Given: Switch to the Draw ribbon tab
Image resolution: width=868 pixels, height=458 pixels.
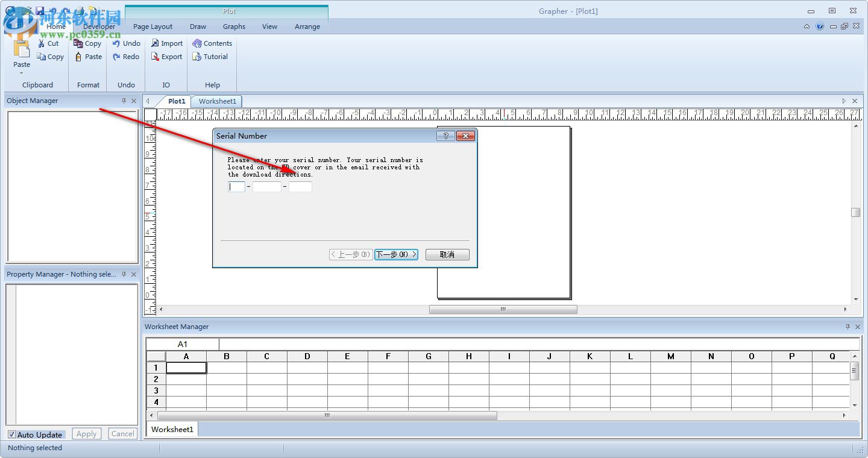Looking at the screenshot, I should coord(198,27).
